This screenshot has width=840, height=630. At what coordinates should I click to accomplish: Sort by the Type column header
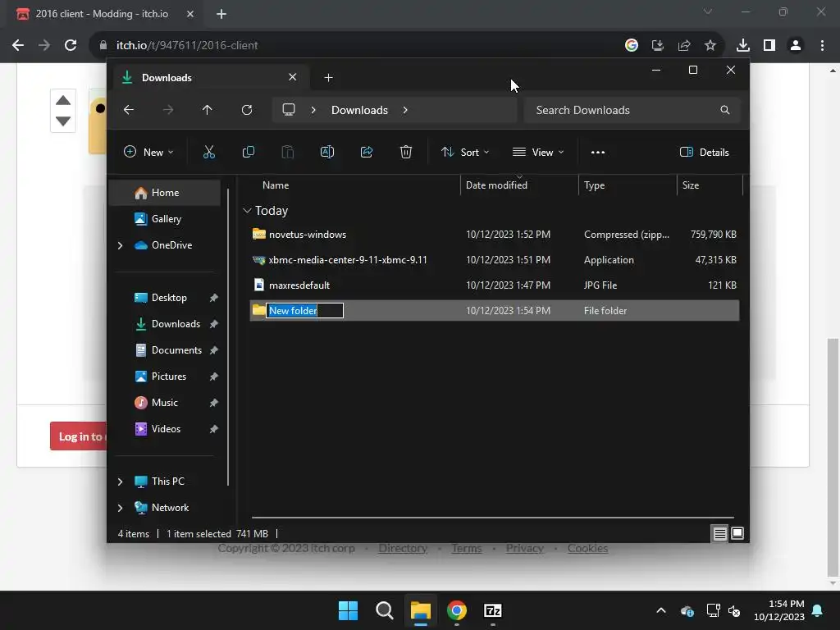coord(594,185)
